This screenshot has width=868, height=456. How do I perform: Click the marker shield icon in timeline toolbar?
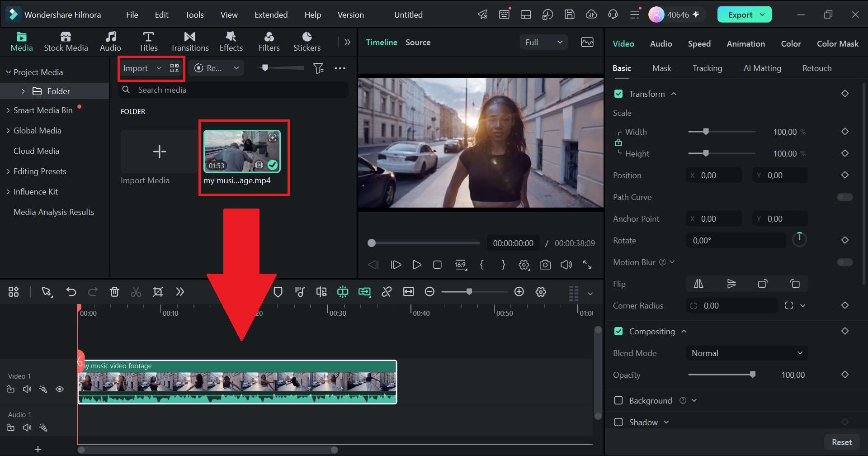[x=278, y=292]
